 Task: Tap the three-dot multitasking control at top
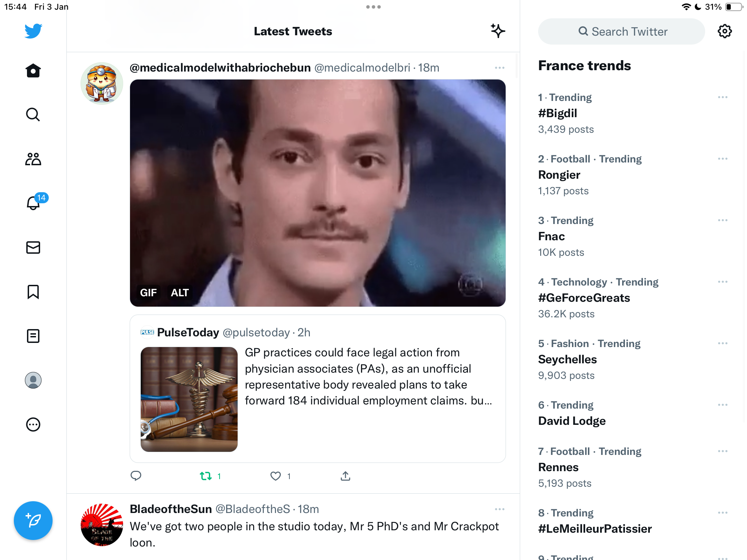tap(373, 7)
